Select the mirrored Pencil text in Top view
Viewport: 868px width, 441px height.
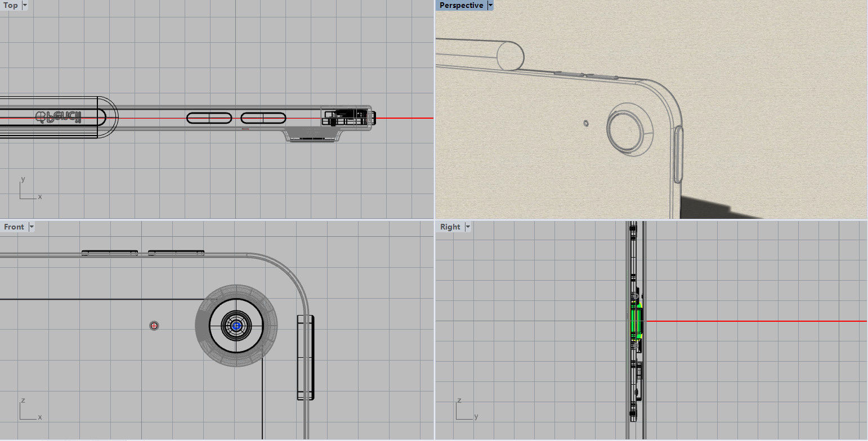(59, 117)
